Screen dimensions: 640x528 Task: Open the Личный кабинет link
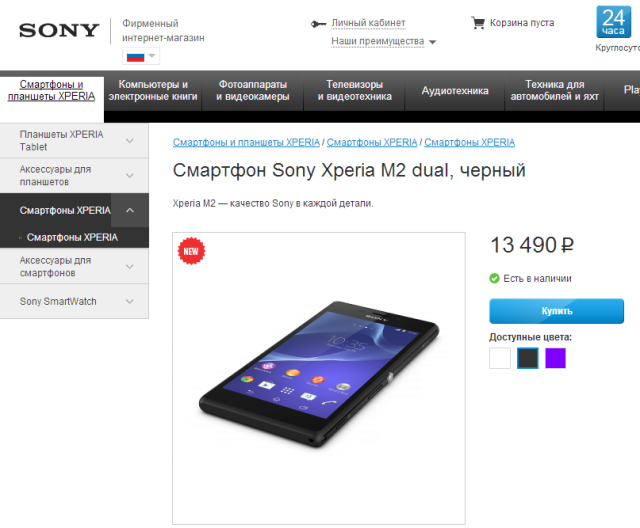click(x=368, y=23)
